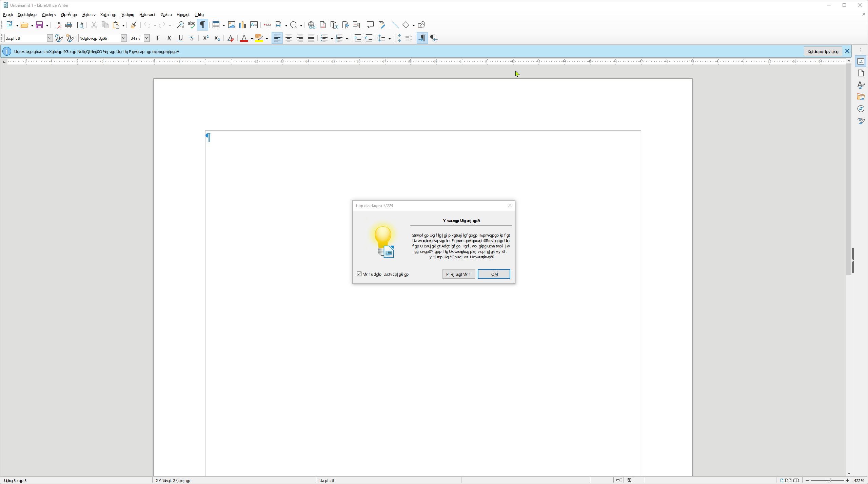Click the Save document icon

coord(39,25)
